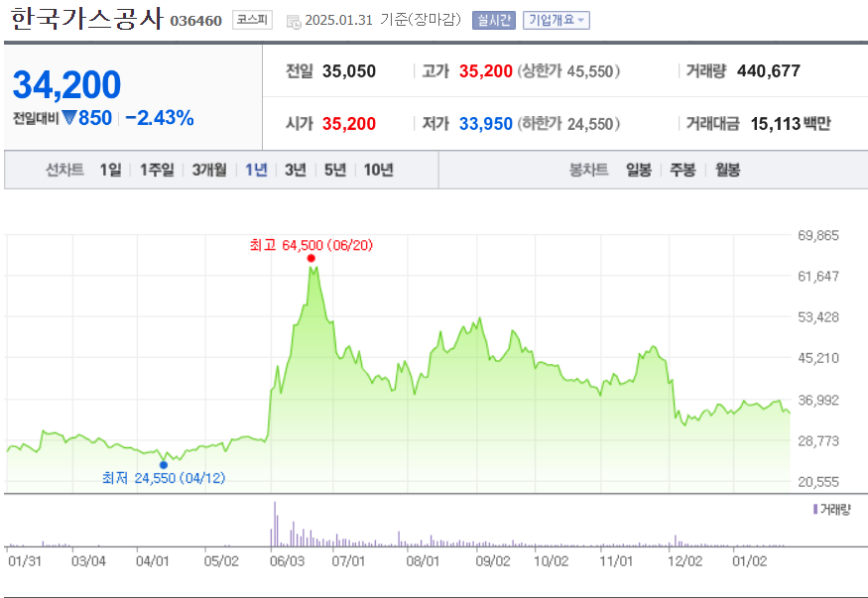Click the blue down-triangle price change icon

pyautogui.click(x=69, y=118)
